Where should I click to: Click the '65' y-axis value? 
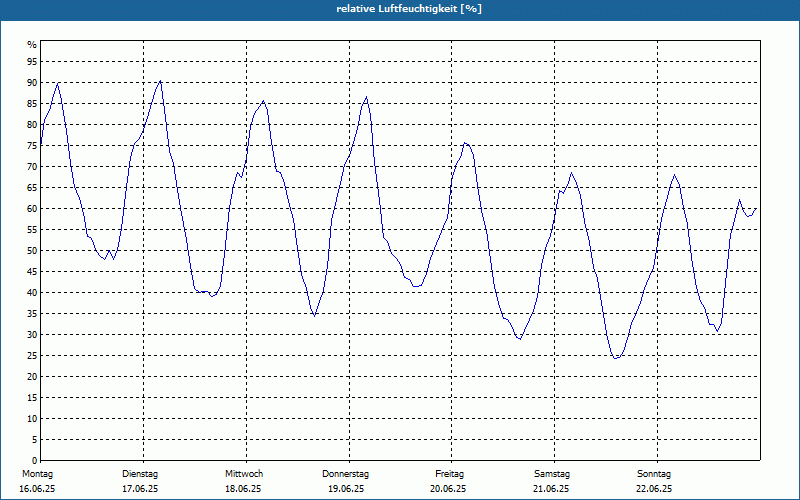[32, 188]
